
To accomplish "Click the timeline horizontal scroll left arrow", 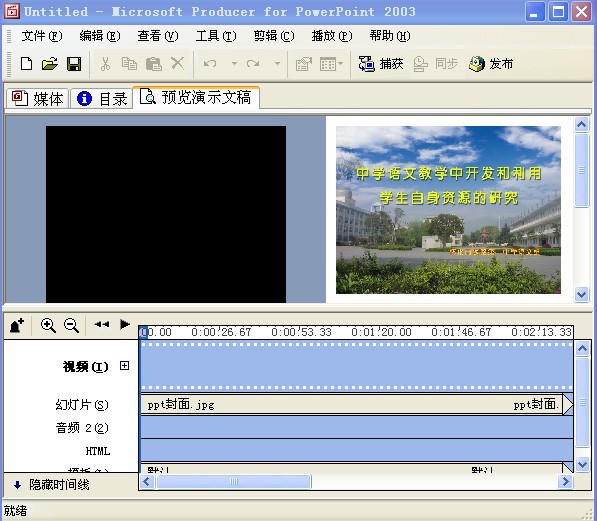I will point(147,482).
